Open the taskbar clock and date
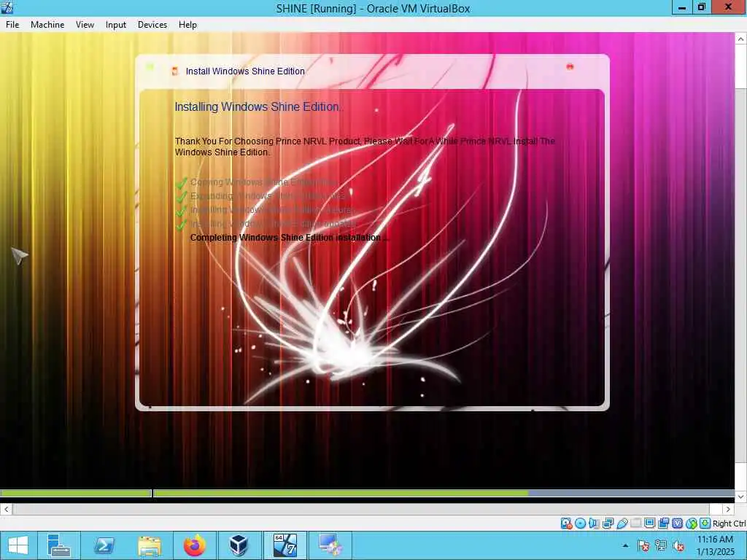 click(x=715, y=545)
